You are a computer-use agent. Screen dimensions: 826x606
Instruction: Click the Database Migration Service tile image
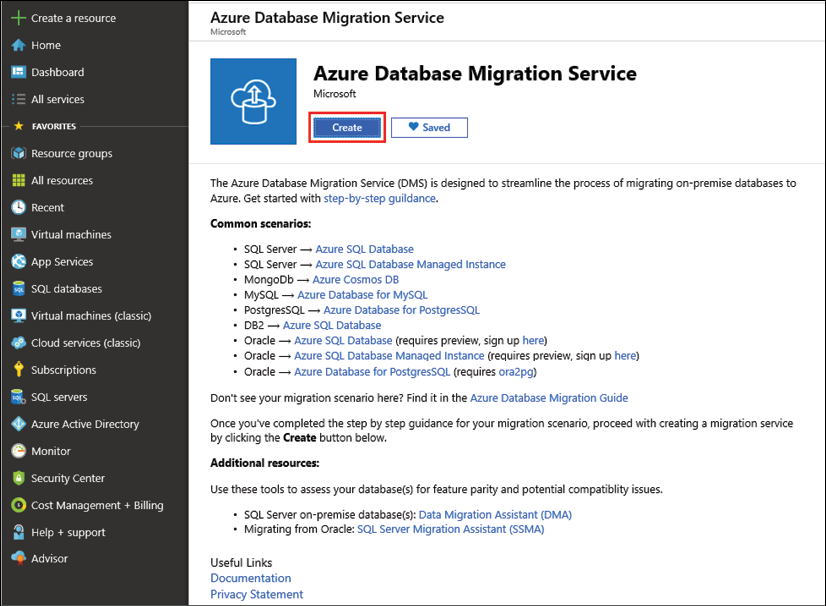(253, 101)
